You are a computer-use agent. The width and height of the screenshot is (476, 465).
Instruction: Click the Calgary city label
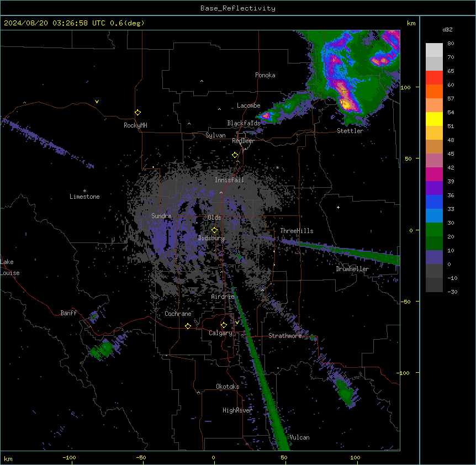point(220,333)
